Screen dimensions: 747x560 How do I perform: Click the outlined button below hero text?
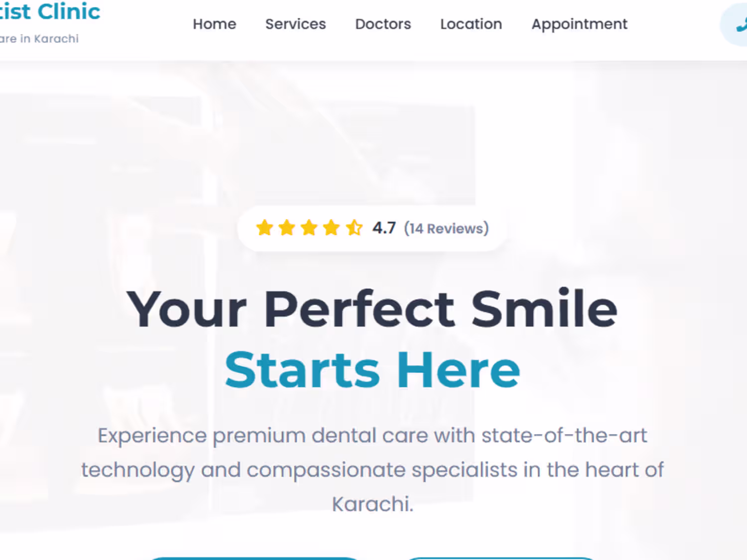(501, 559)
